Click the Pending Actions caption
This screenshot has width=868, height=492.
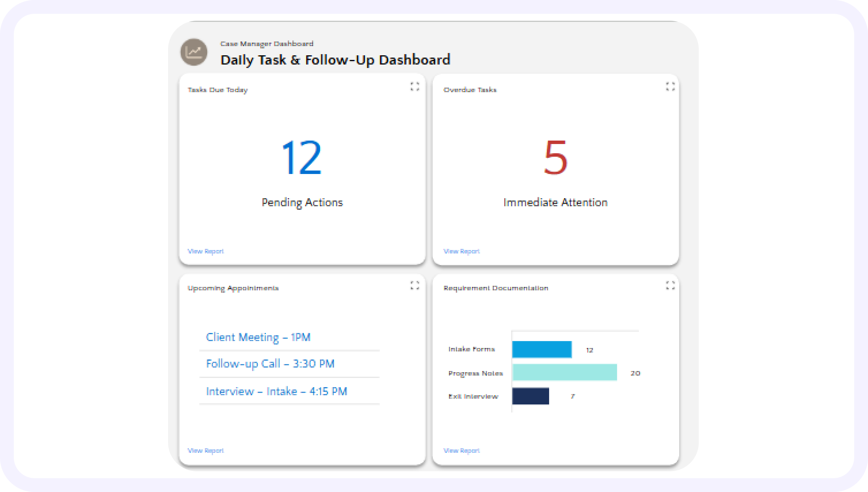pos(302,203)
